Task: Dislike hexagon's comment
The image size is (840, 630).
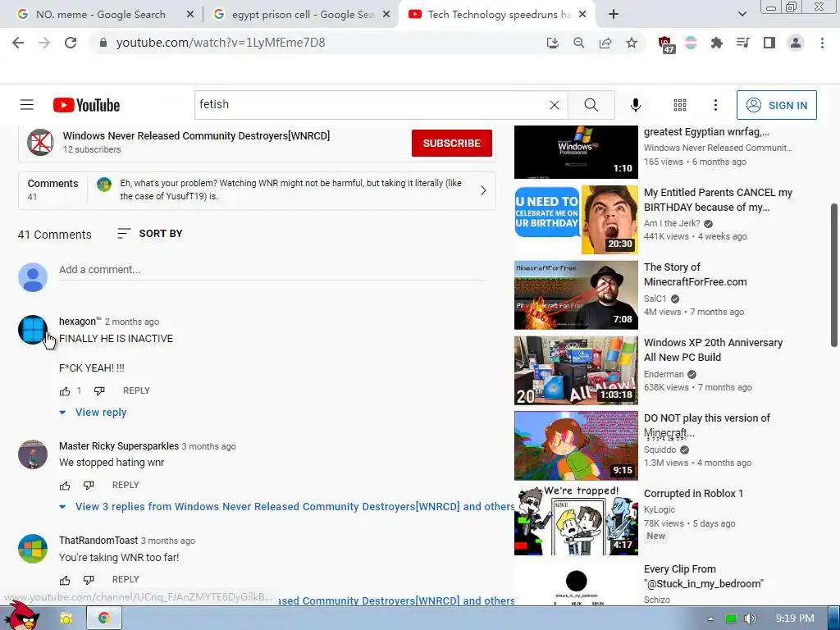Action: tap(99, 391)
